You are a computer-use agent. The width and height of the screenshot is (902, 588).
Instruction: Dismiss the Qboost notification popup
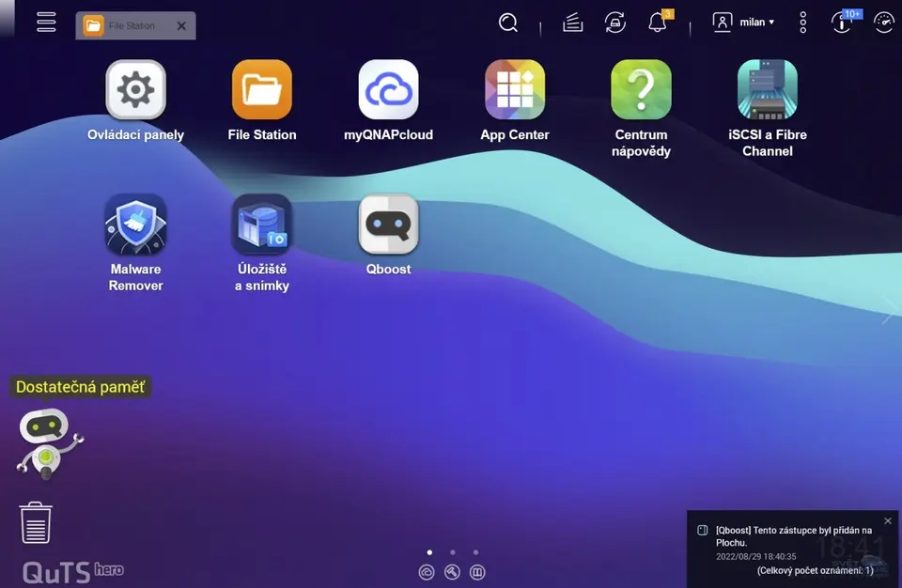888,521
